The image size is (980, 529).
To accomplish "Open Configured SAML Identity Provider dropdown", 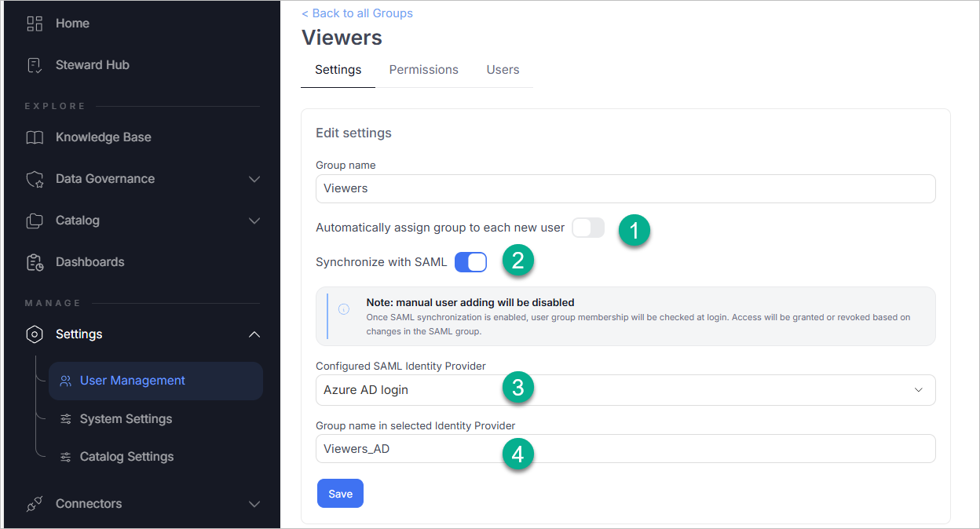I will click(x=625, y=390).
